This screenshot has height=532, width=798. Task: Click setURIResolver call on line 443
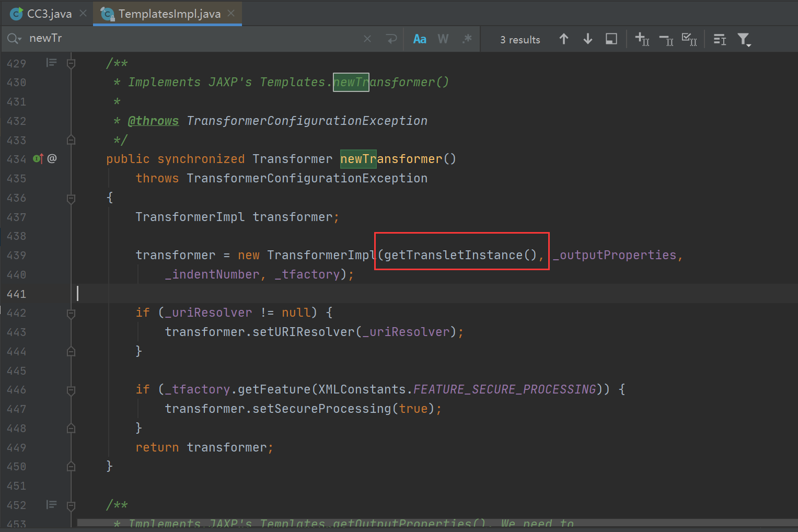[x=304, y=332]
